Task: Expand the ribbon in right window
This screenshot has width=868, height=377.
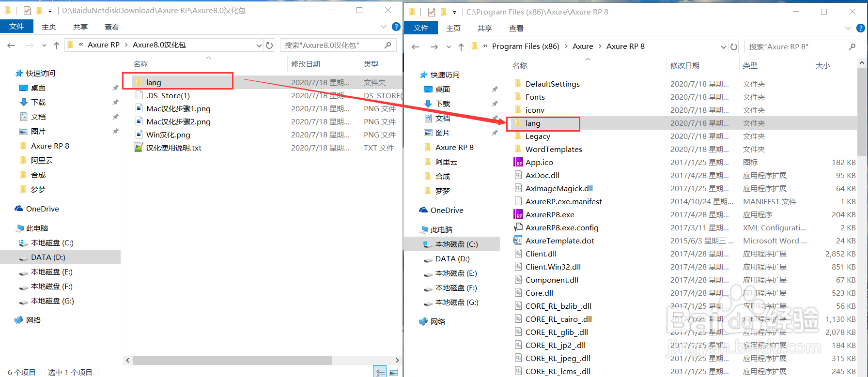Action: click(x=848, y=28)
